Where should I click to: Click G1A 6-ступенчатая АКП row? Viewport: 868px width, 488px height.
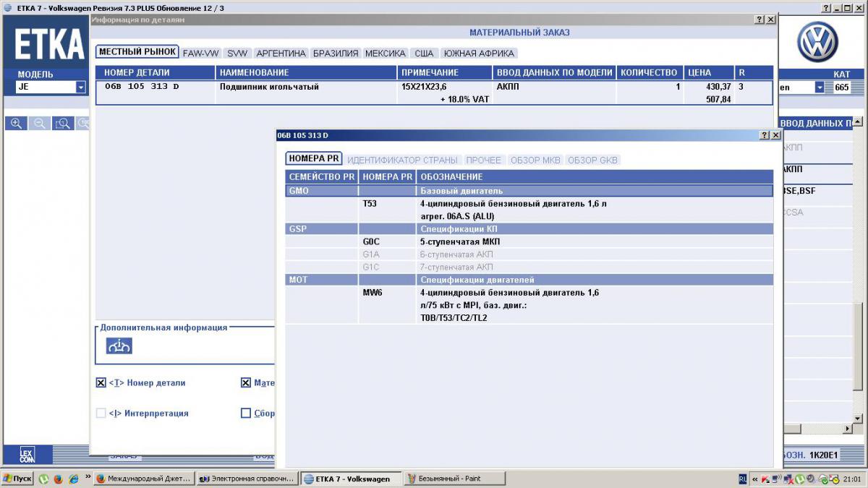529,254
